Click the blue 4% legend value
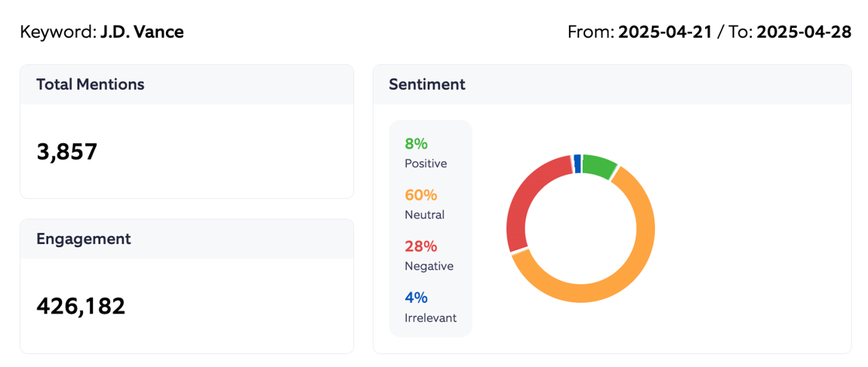 pyautogui.click(x=416, y=297)
